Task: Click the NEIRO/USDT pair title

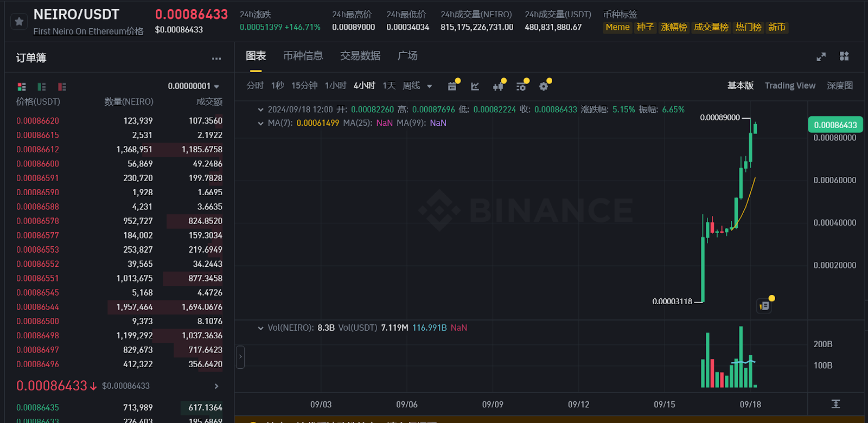Action: tap(76, 15)
